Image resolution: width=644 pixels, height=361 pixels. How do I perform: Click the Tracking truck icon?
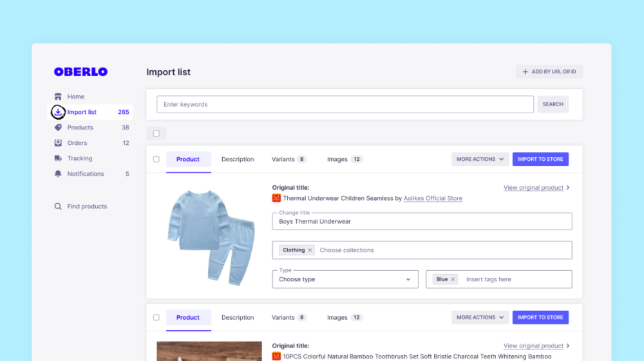(x=58, y=158)
